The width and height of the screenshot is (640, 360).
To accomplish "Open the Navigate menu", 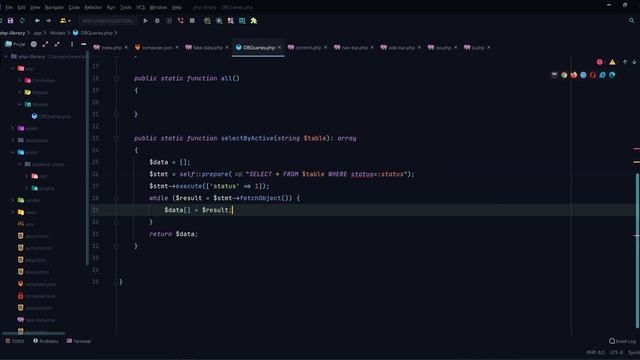I will [x=54, y=7].
